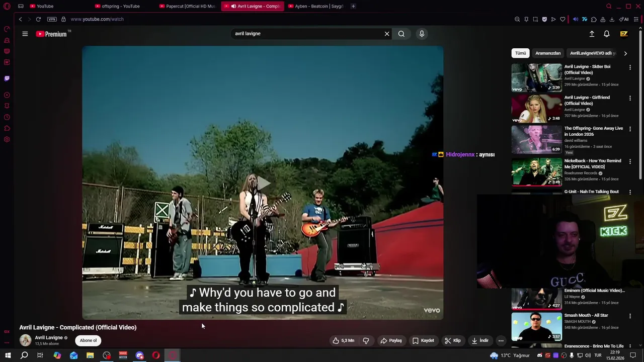Start voice search with the microphone icon
The height and width of the screenshot is (362, 644).
point(422,34)
